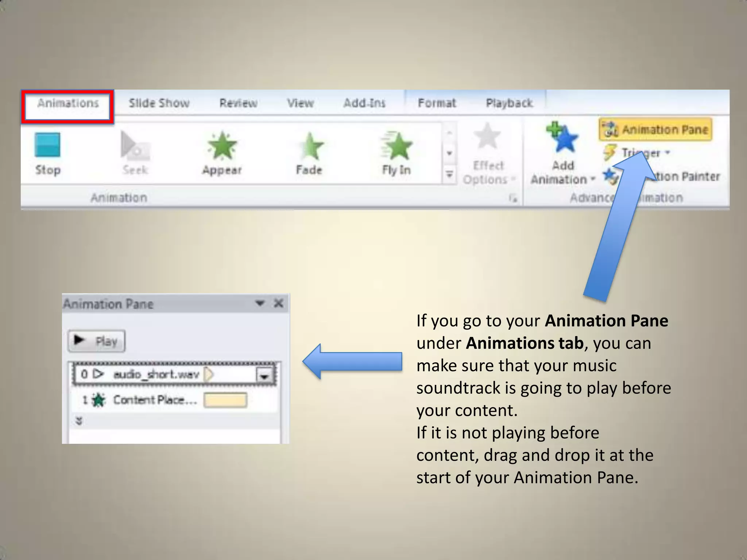Viewport: 747px width, 560px height.
Task: Close the Animation Pane
Action: [279, 303]
